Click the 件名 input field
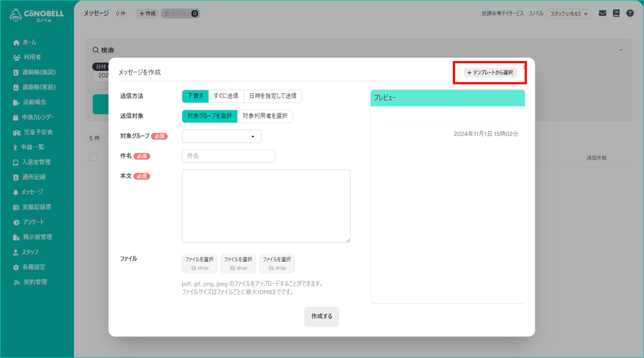Viewport: 644px width, 358px height. point(228,156)
